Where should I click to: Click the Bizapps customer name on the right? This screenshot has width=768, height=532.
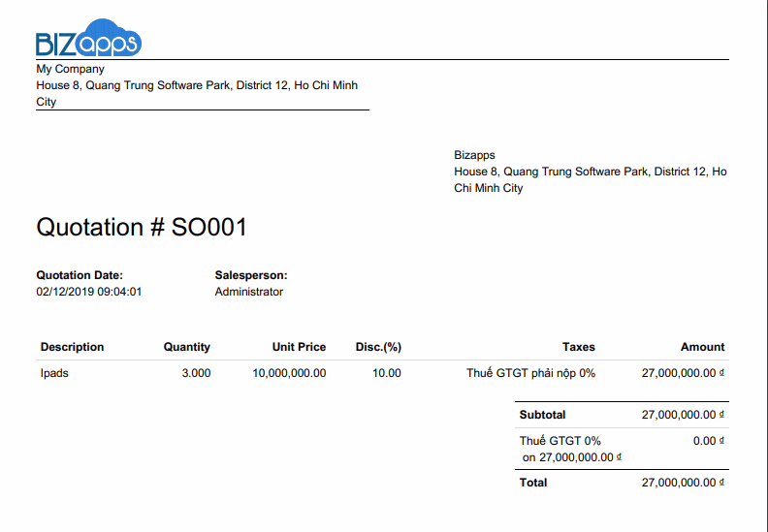474,155
